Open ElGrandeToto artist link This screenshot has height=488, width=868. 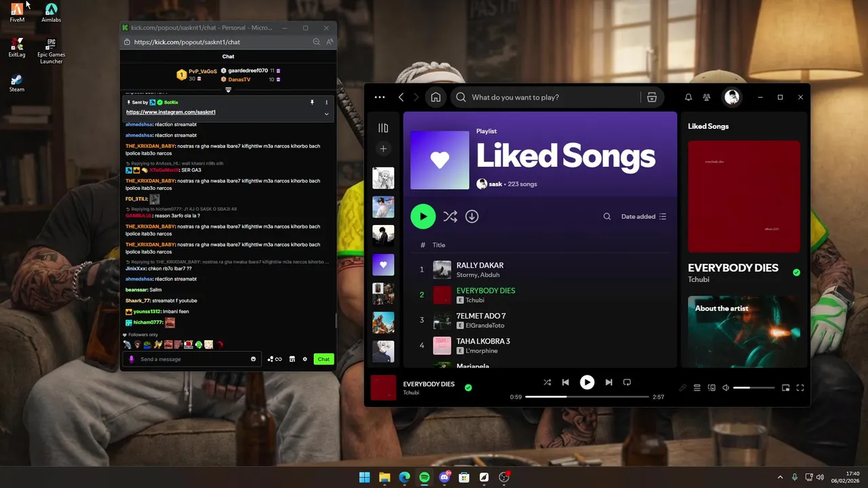pos(485,325)
